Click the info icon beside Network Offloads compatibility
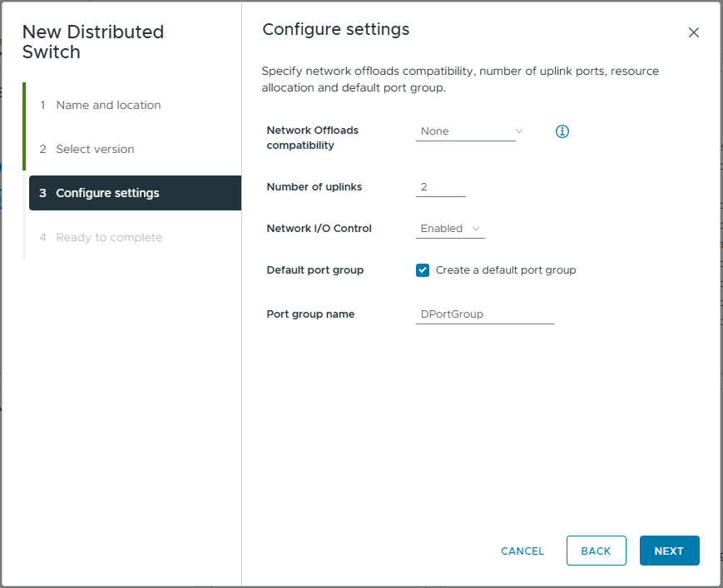Viewport: 723px width, 588px height. pyautogui.click(x=562, y=131)
